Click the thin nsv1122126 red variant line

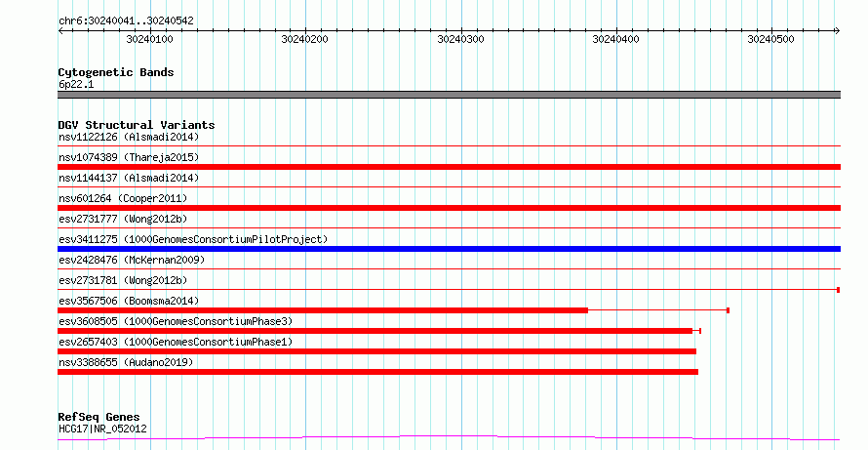(449, 146)
